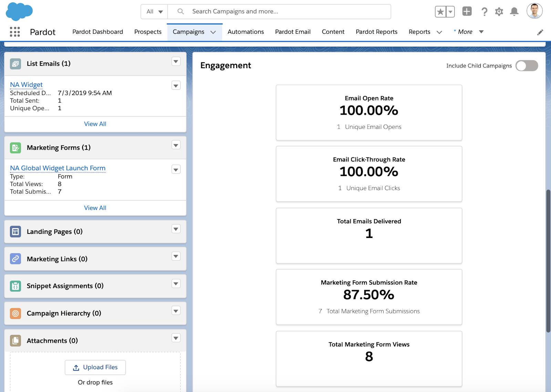Open the Automations tab

[x=246, y=32]
